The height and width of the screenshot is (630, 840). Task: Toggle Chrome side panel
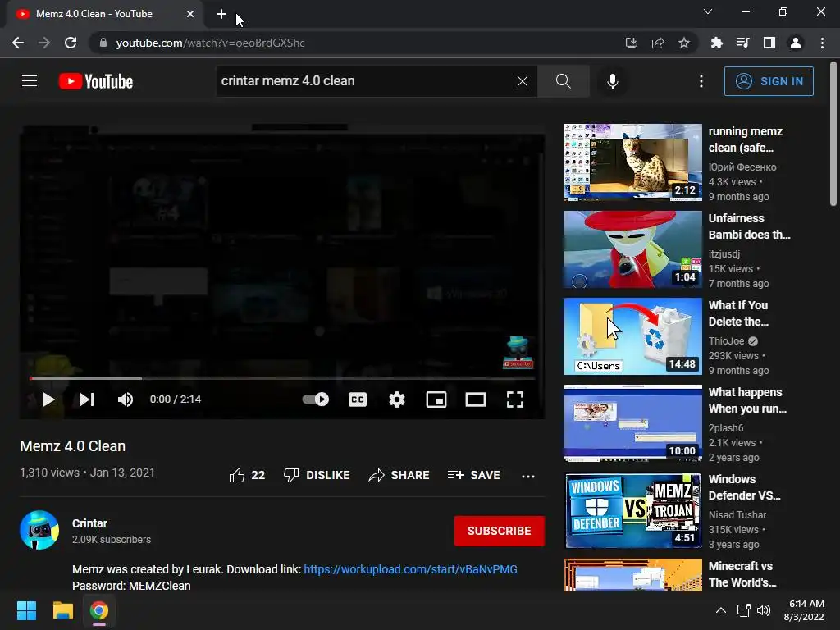769,43
